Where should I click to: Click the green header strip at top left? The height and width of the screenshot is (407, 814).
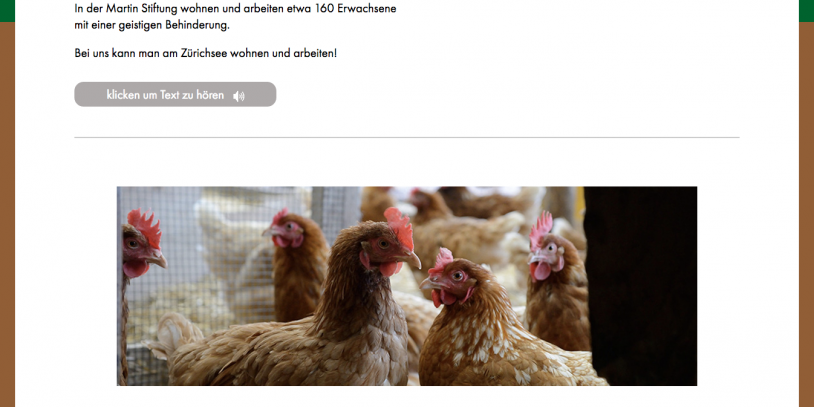(x=7, y=10)
